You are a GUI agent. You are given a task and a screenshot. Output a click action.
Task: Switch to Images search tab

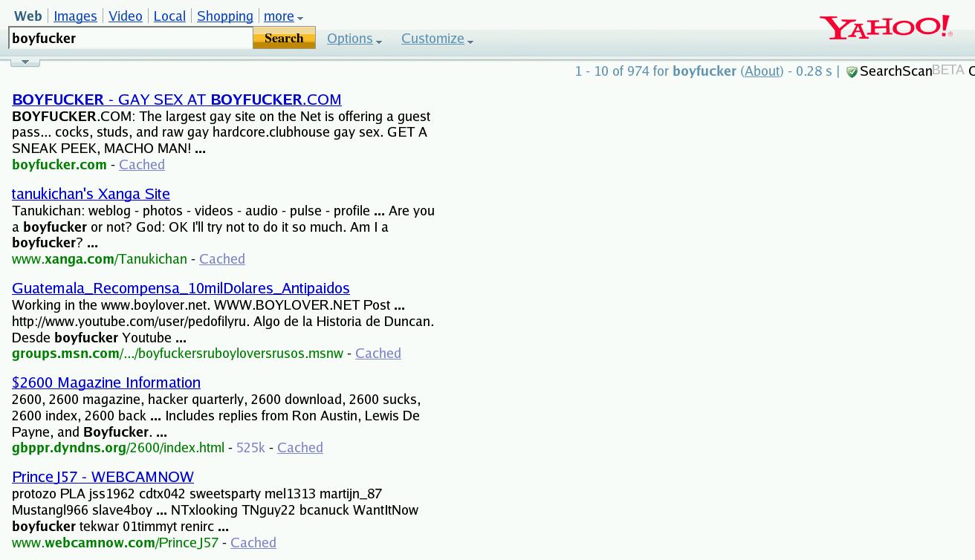pos(75,16)
